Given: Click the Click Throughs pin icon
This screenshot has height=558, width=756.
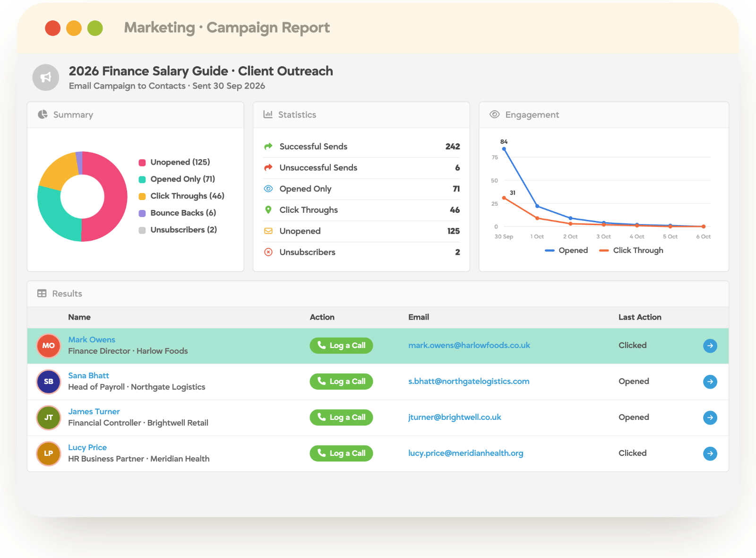Looking at the screenshot, I should click(x=268, y=210).
